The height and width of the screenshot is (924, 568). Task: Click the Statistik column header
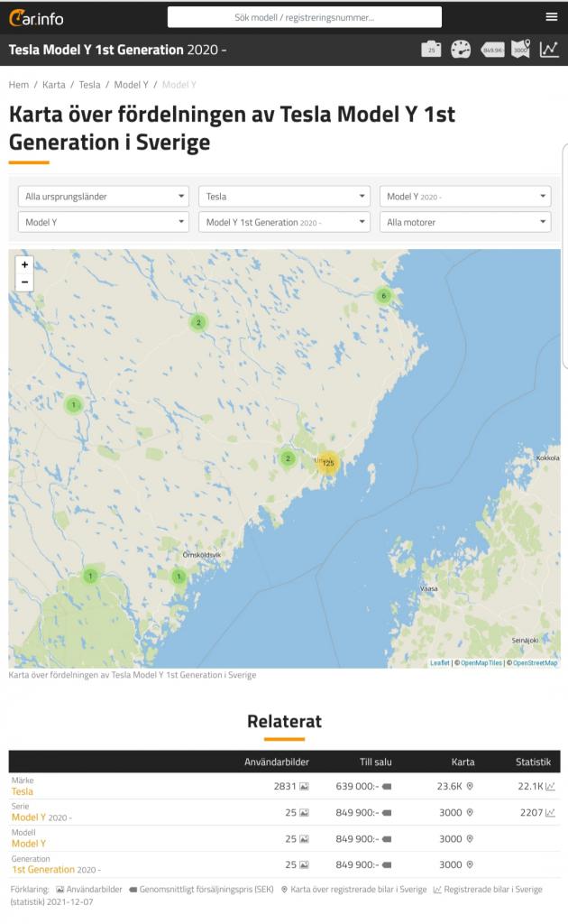[x=533, y=762]
